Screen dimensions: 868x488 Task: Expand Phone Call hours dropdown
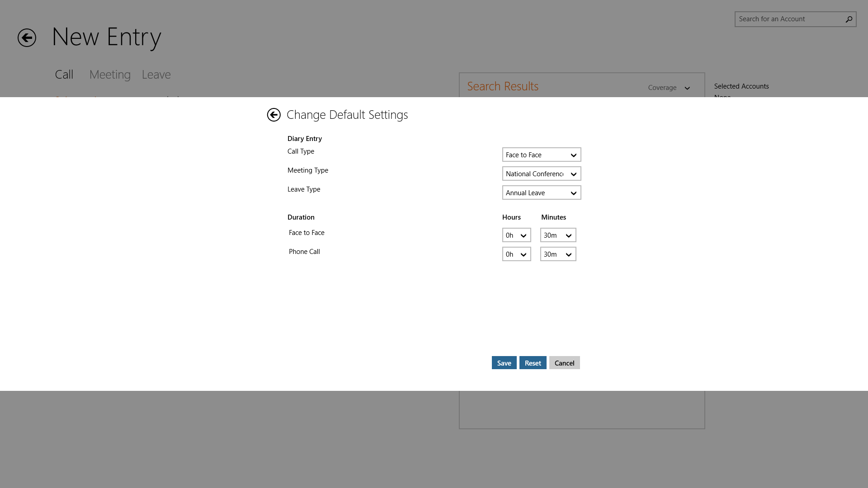[x=516, y=254]
